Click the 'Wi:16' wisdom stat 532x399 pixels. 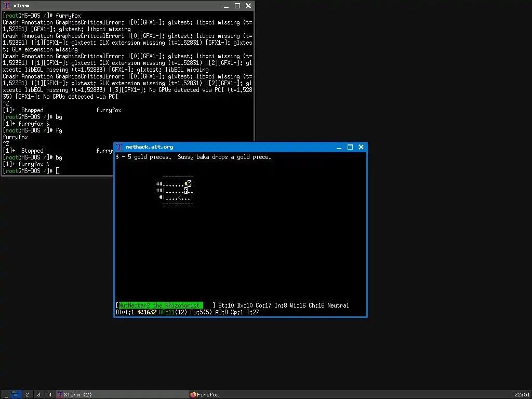[x=298, y=305]
